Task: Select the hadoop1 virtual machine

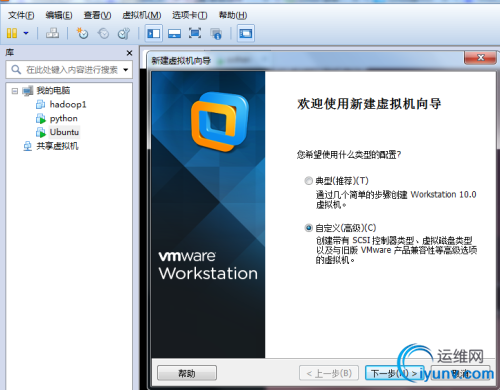Action: click(x=68, y=105)
